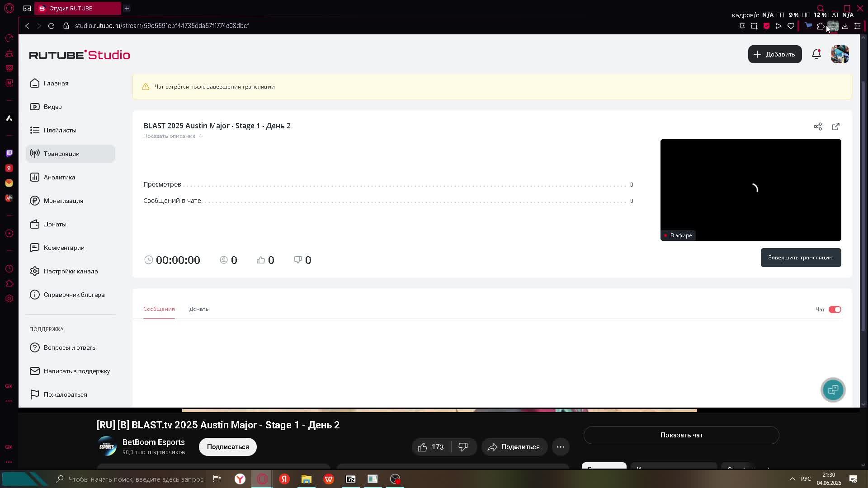This screenshot has width=868, height=488.
Task: Click Подписаться on BetBoom Esports
Action: [x=228, y=447]
